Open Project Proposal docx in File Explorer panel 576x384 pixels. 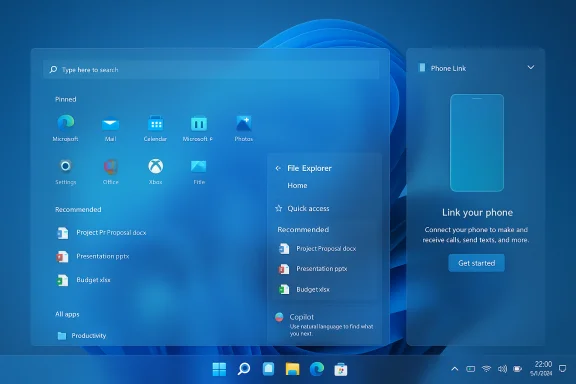pos(318,249)
